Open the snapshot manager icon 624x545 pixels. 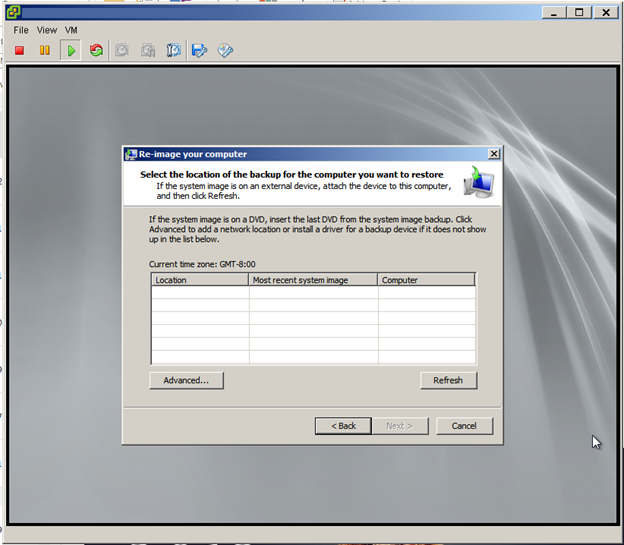[x=174, y=51]
